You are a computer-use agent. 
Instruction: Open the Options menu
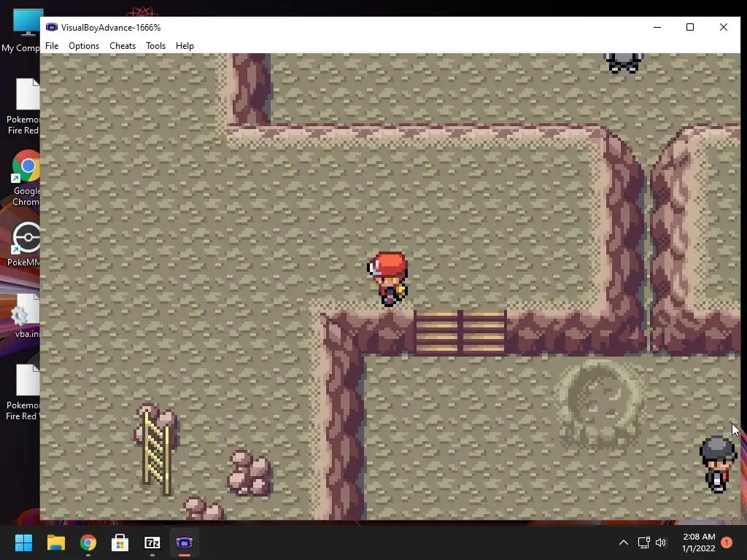pos(84,46)
